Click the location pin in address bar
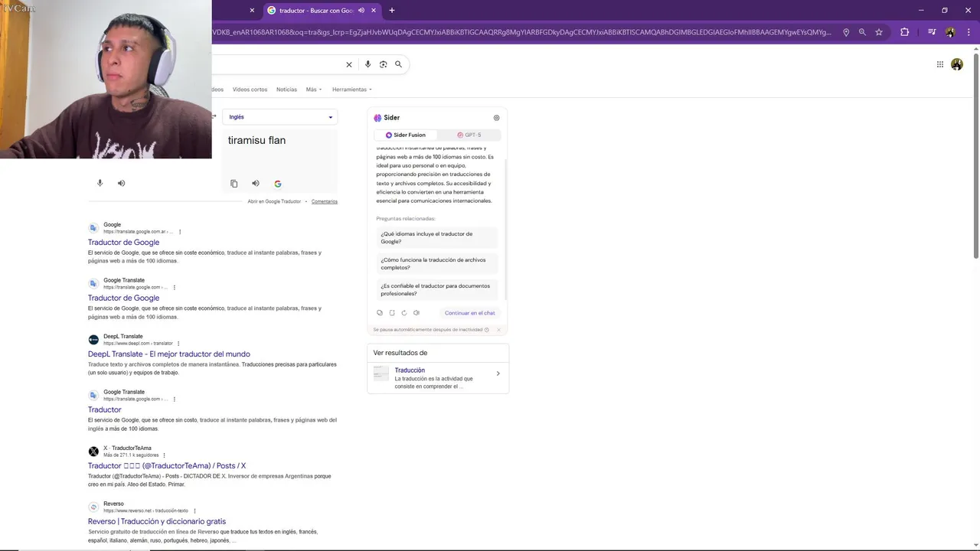980x551 pixels. click(846, 32)
